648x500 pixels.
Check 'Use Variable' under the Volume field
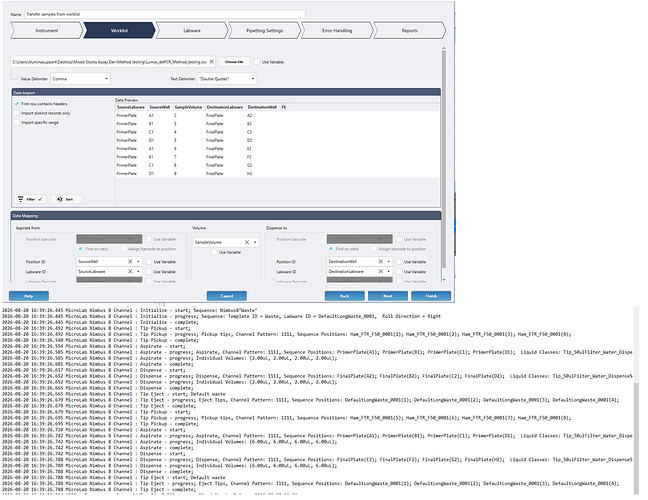214,252
